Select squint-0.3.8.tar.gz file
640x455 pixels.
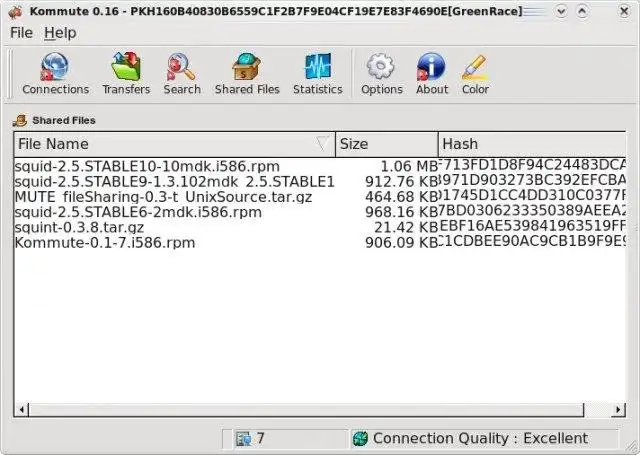[x=79, y=227]
